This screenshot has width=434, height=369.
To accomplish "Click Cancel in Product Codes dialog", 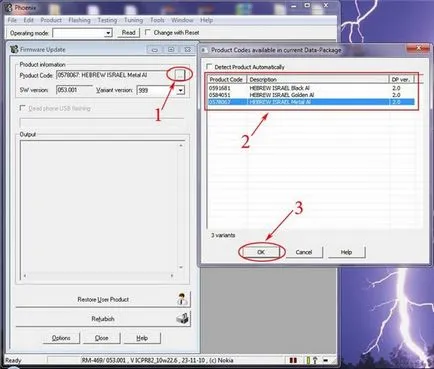I will 304,252.
